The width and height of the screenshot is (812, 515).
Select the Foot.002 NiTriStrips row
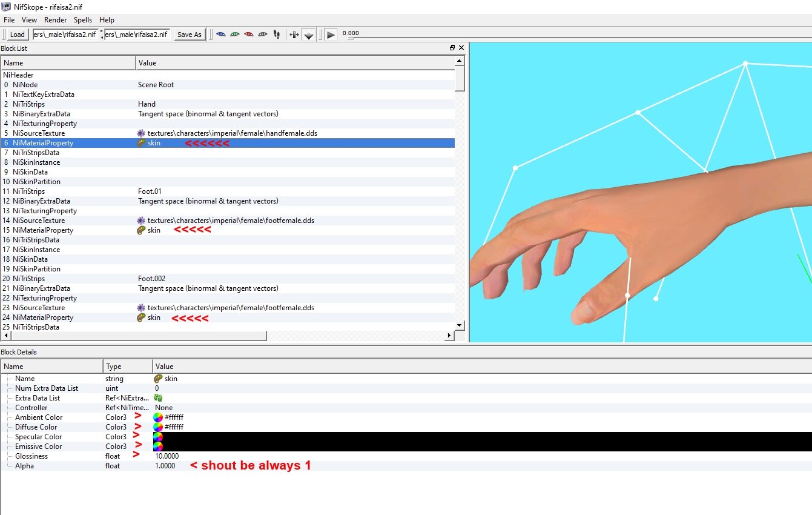pyautogui.click(x=228, y=279)
